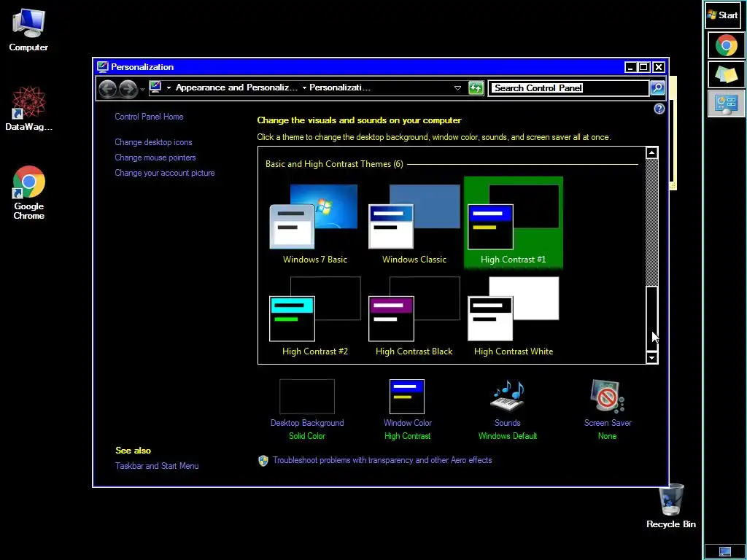Click the Personalization title bar icon
Image resolution: width=747 pixels, height=560 pixels.
pyautogui.click(x=102, y=66)
